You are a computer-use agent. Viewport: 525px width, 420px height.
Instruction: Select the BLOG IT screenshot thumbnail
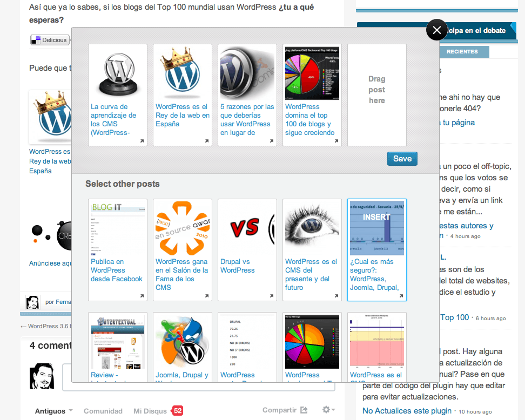click(118, 228)
